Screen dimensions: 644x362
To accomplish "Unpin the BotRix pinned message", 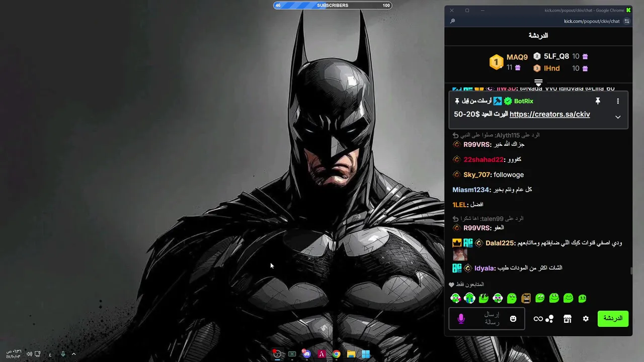I will (x=598, y=101).
